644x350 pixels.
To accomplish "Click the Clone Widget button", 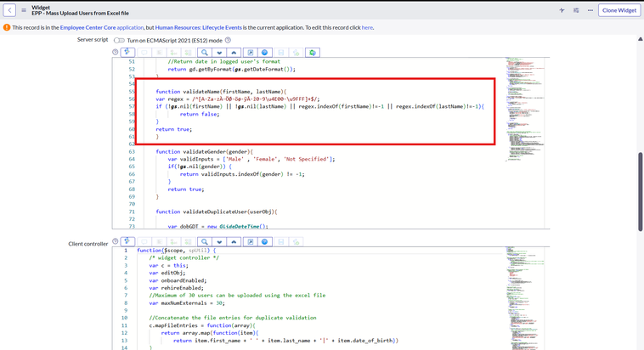I will 619,10.
